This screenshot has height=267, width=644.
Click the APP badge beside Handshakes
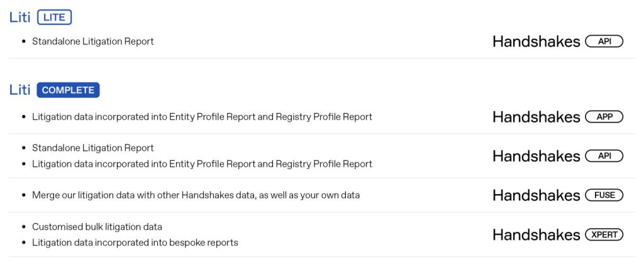pyautogui.click(x=604, y=117)
